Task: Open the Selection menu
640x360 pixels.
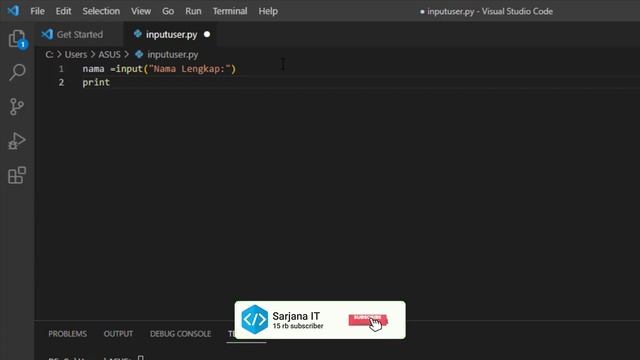Action: [x=101, y=11]
